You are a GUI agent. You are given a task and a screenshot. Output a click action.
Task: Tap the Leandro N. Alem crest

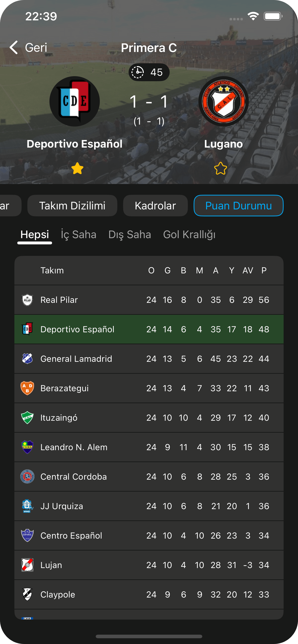[27, 447]
